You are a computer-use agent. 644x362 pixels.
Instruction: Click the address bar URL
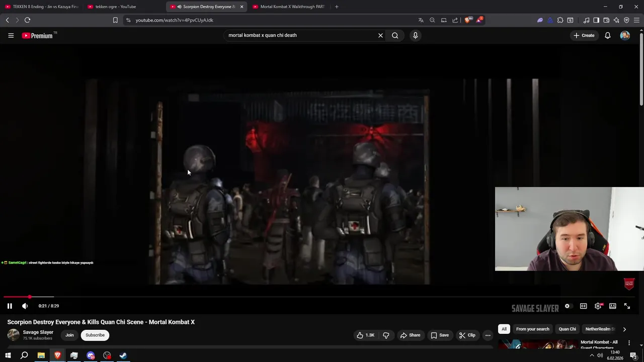click(174, 20)
